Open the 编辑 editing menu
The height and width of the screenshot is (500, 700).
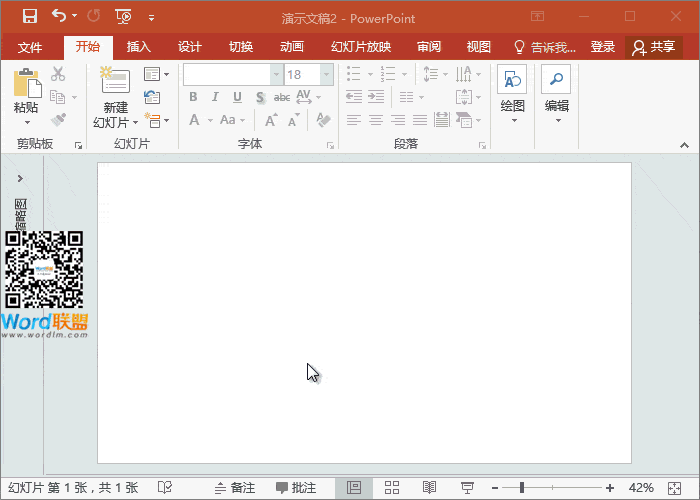pyautogui.click(x=556, y=94)
